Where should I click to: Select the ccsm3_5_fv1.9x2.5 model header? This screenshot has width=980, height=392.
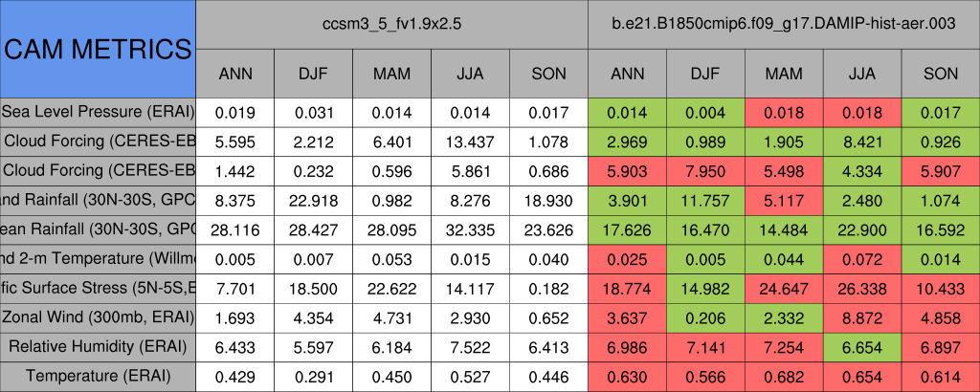coord(392,24)
